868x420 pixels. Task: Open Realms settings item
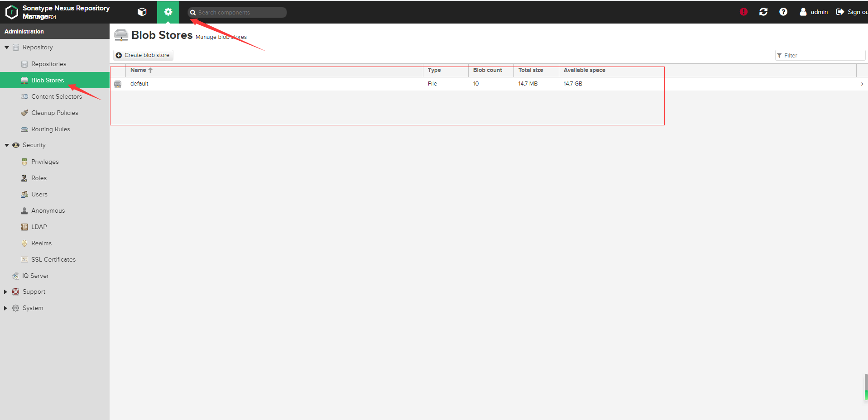coord(42,243)
